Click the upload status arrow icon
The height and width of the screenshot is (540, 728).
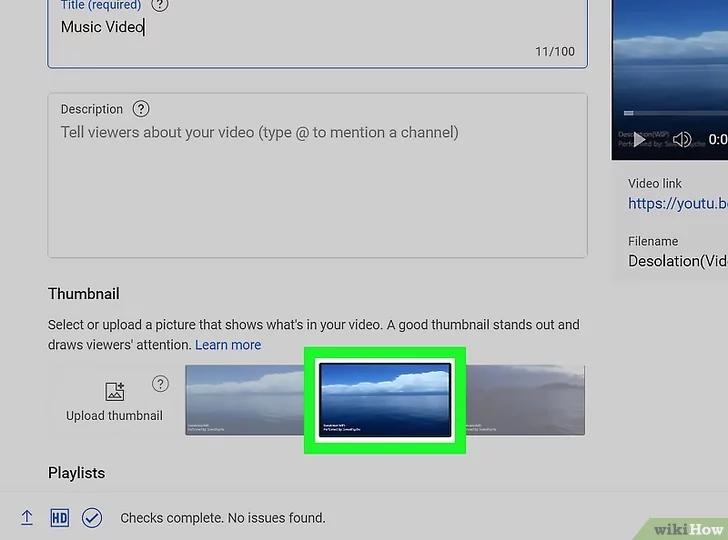[x=27, y=518]
